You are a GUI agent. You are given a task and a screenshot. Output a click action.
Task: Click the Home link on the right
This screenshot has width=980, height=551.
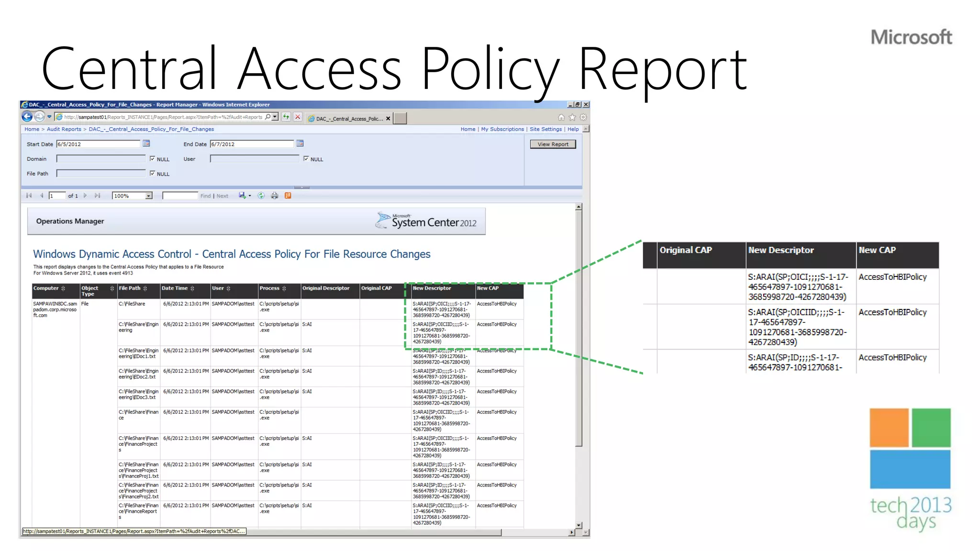coord(468,129)
